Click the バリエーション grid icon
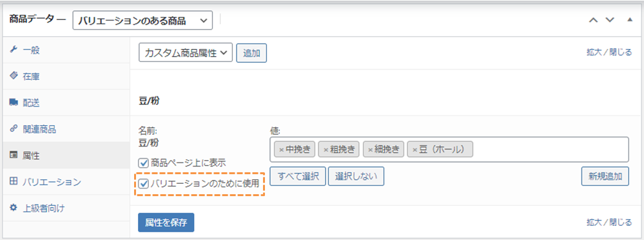644x240 pixels. click(14, 182)
